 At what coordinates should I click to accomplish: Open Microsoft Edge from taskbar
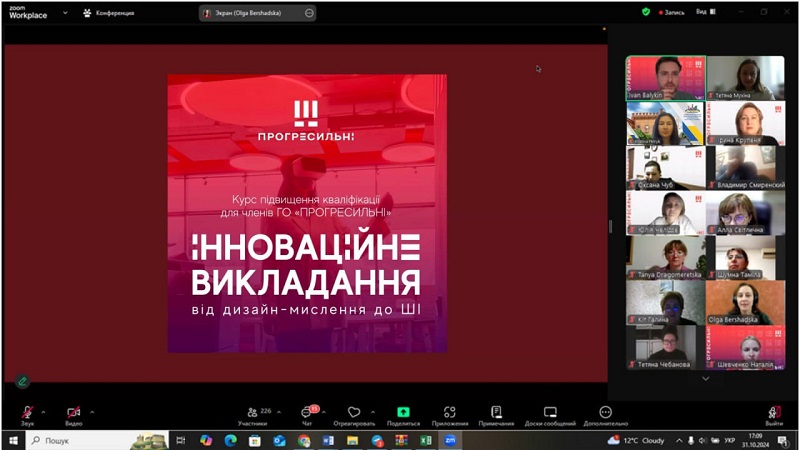point(231,440)
